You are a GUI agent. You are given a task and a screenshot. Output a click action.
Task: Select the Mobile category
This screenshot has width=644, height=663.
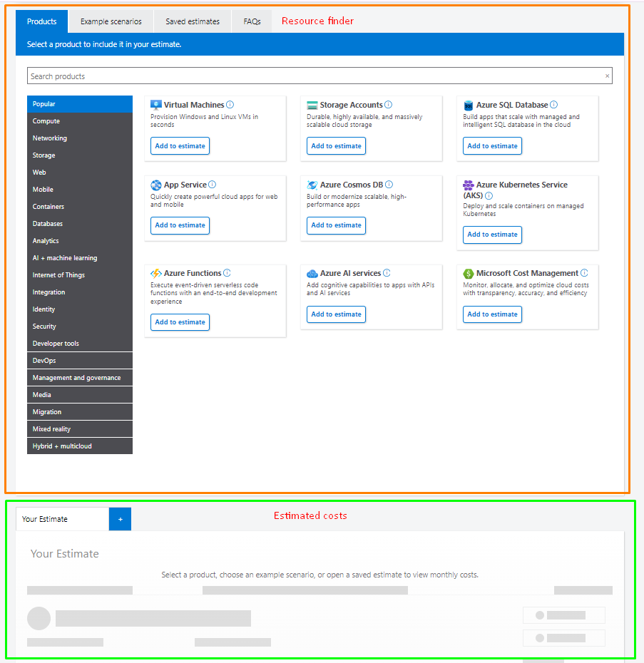coord(80,190)
